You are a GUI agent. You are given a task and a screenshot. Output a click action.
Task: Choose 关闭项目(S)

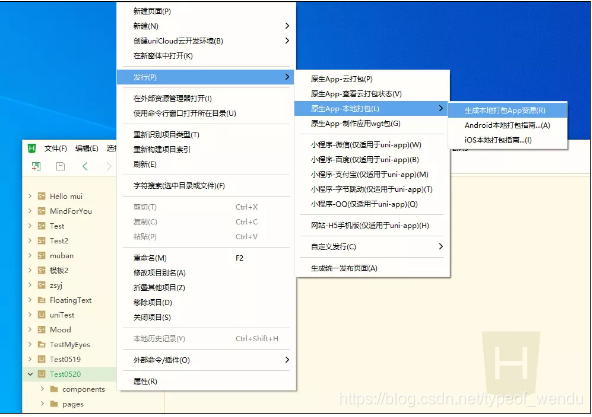[x=207, y=317]
